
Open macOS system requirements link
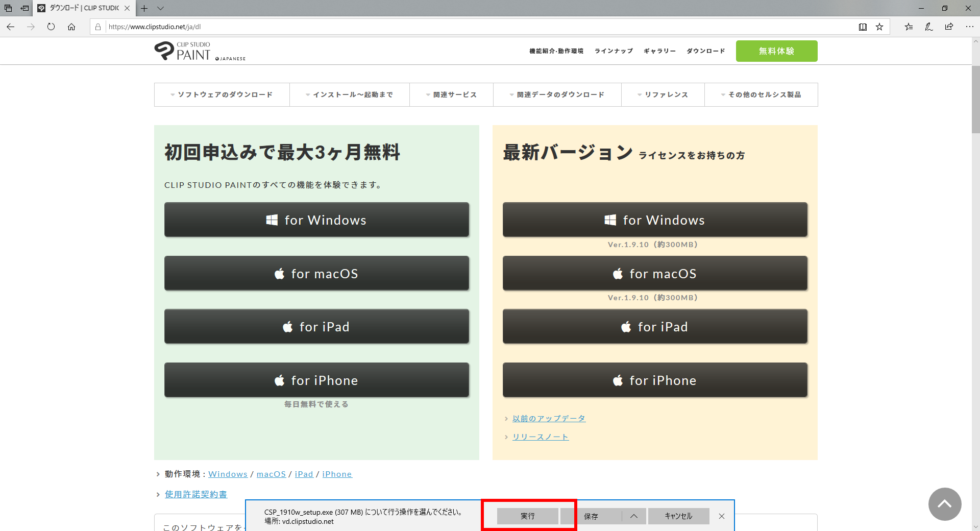click(x=271, y=474)
